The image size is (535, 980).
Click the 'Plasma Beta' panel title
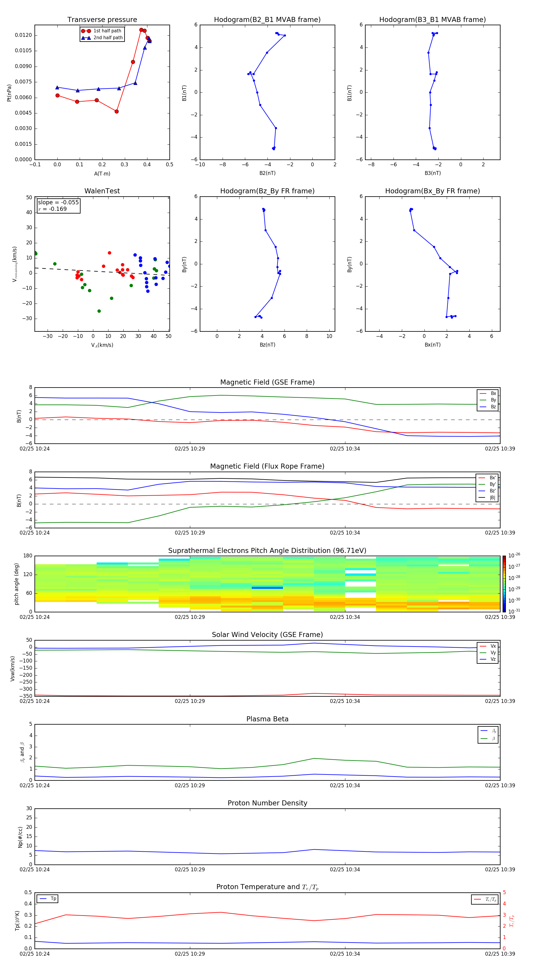point(267,719)
